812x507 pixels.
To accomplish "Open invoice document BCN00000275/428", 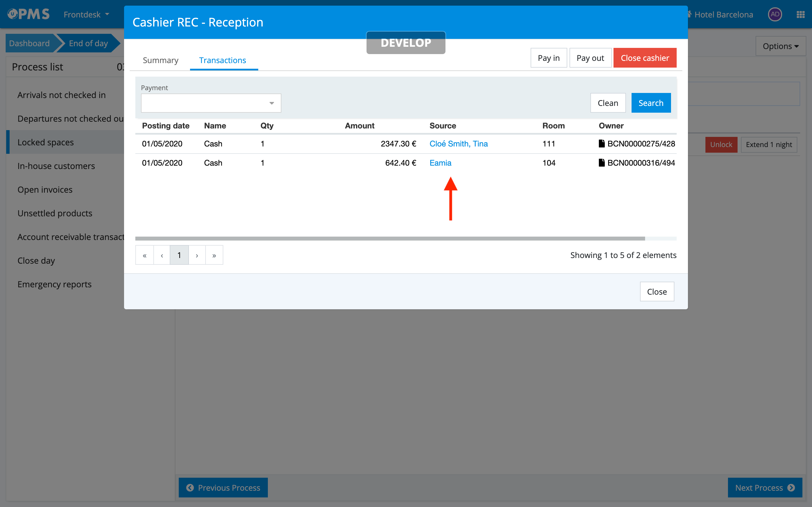I will point(640,144).
